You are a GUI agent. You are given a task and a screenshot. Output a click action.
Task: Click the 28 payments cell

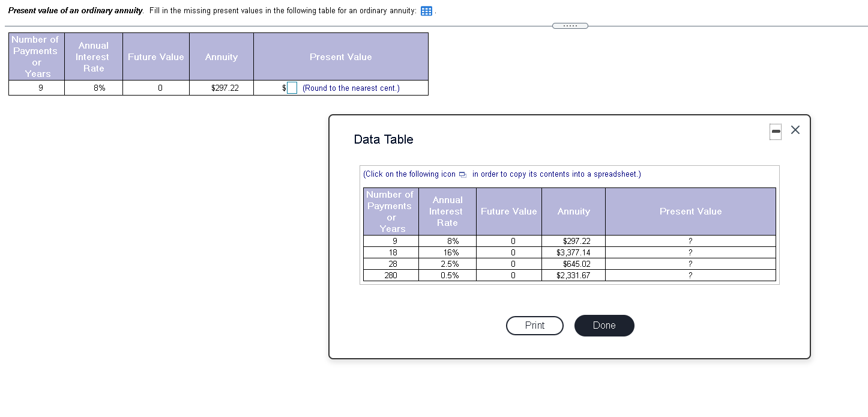pos(391,264)
